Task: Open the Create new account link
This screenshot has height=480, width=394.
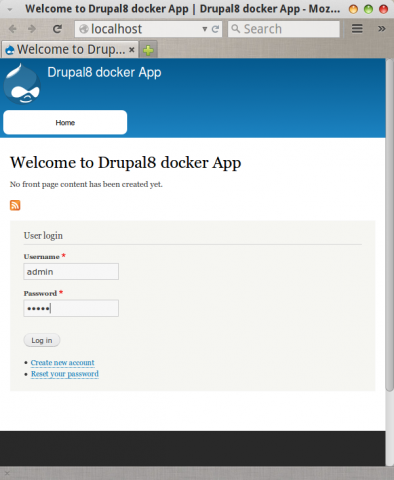Action: pos(62,362)
